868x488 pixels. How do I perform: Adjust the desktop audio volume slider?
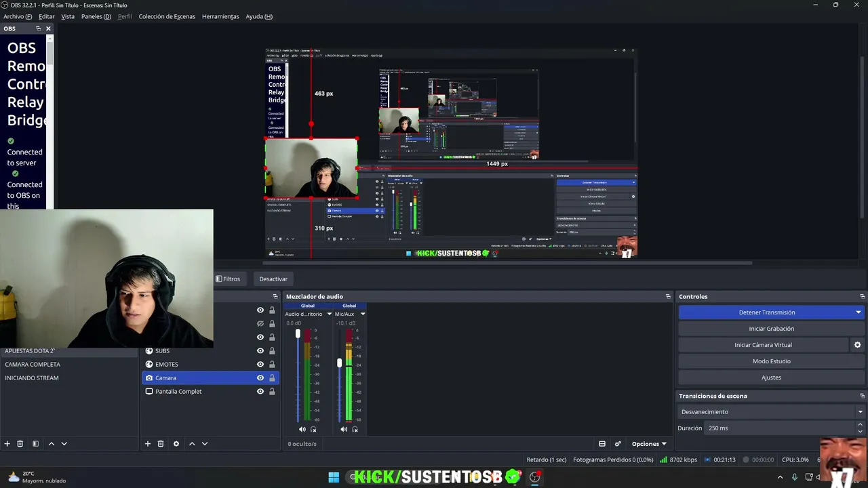click(x=298, y=333)
